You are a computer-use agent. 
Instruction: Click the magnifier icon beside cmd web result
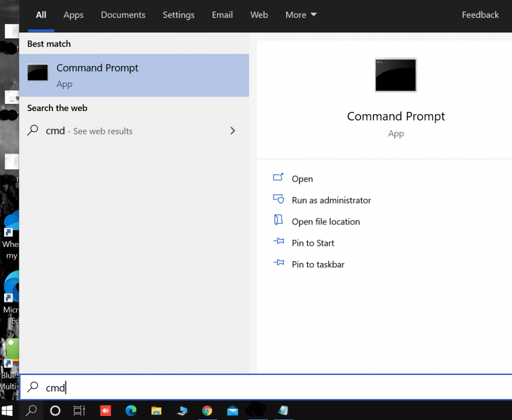click(32, 130)
